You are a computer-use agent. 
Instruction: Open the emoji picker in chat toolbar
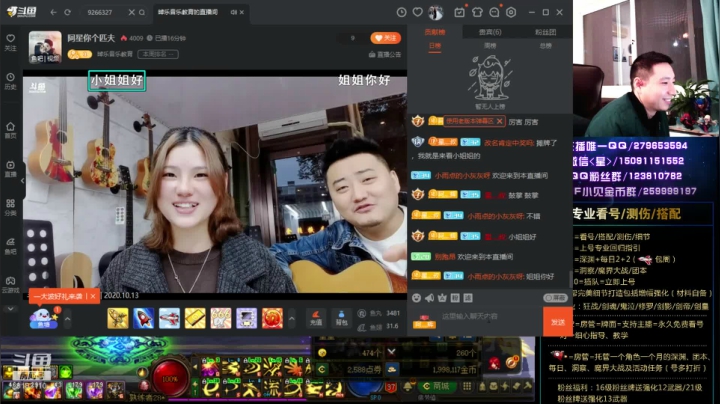click(416, 298)
